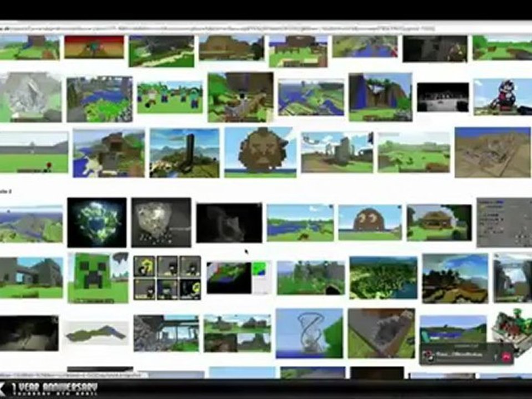Open the red-sky thumbnail in the top row
The image size is (532, 399).
94,47
